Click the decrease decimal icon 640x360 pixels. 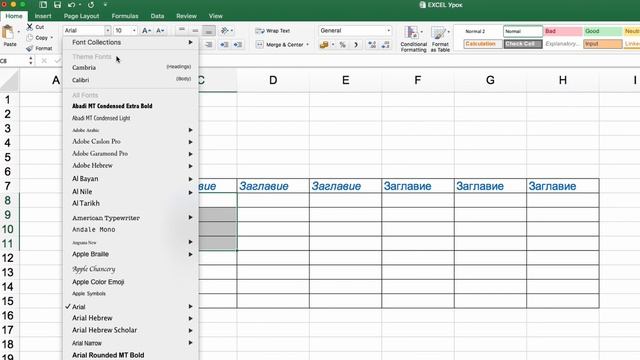(386, 44)
